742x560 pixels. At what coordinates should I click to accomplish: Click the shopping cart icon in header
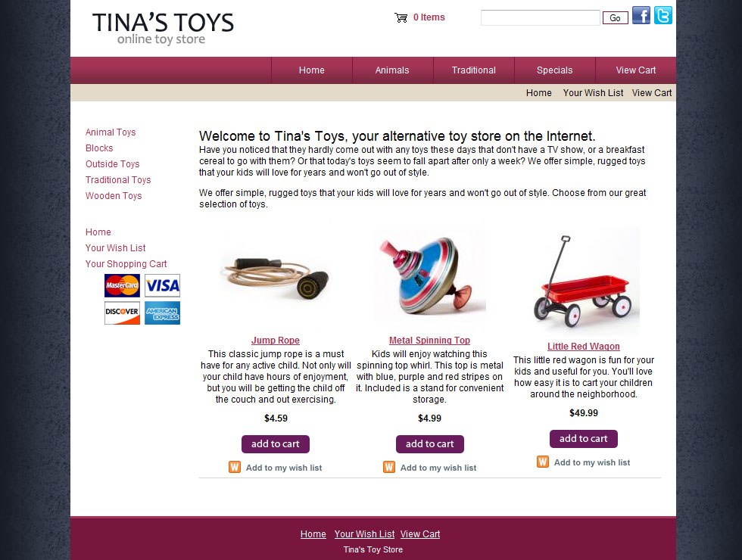(x=401, y=18)
